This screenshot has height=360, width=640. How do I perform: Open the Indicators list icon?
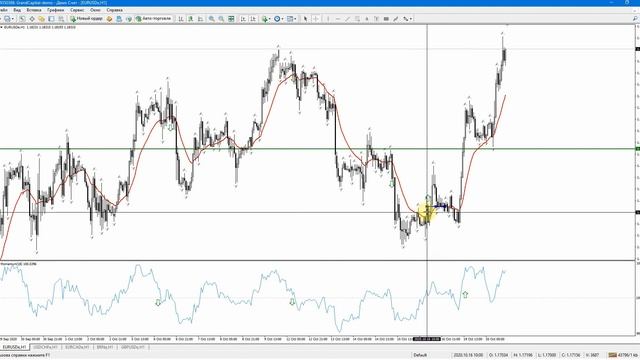pyautogui.click(x=264, y=19)
